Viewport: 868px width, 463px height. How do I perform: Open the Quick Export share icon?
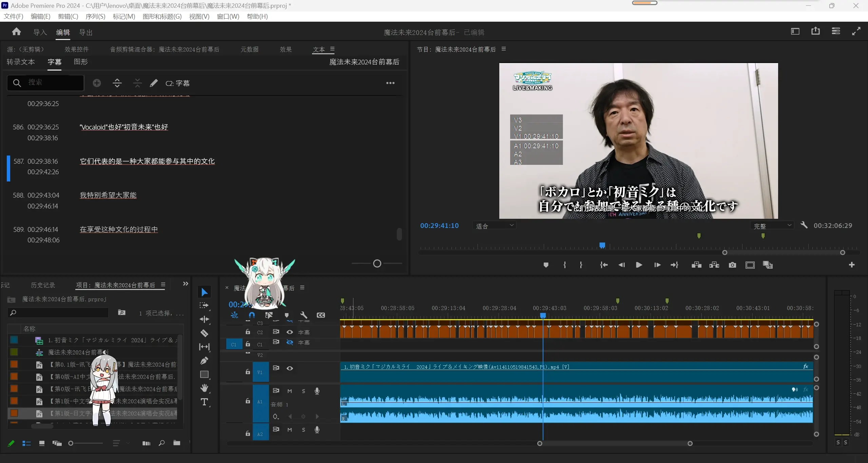pos(815,31)
